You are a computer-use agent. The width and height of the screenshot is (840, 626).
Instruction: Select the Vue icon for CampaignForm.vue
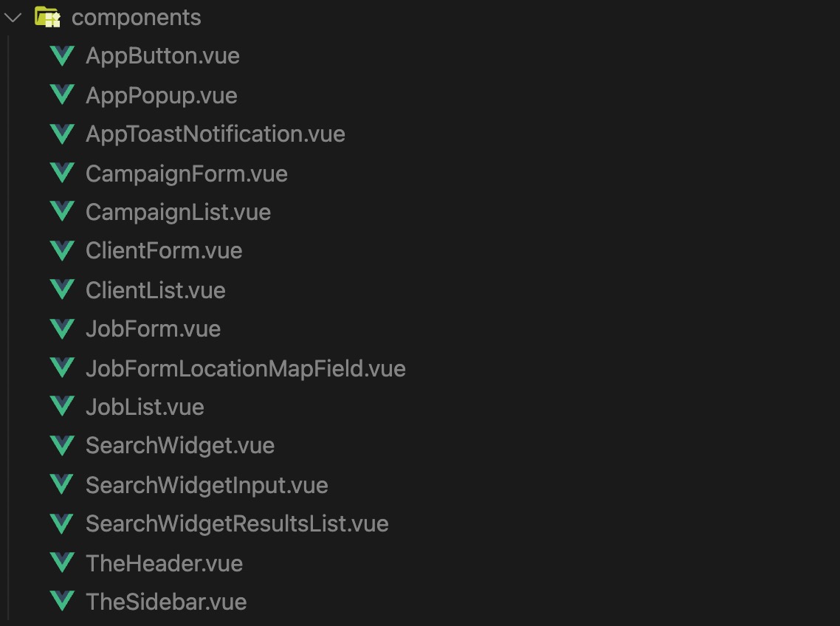click(x=62, y=173)
